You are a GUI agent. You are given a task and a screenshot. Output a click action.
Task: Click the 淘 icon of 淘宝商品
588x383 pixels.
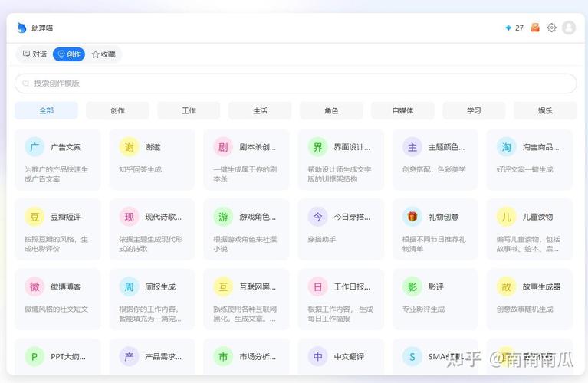coord(507,147)
